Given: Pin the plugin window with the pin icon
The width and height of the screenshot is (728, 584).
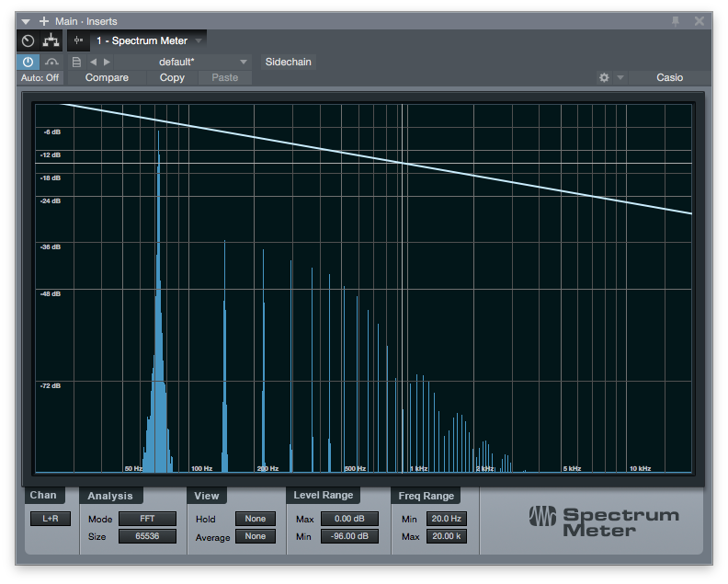Looking at the screenshot, I should point(676,20).
